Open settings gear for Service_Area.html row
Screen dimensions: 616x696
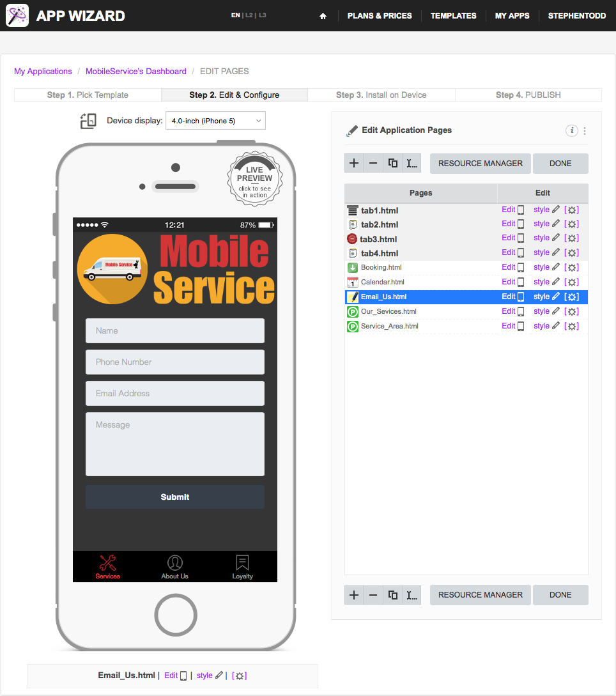(x=572, y=326)
